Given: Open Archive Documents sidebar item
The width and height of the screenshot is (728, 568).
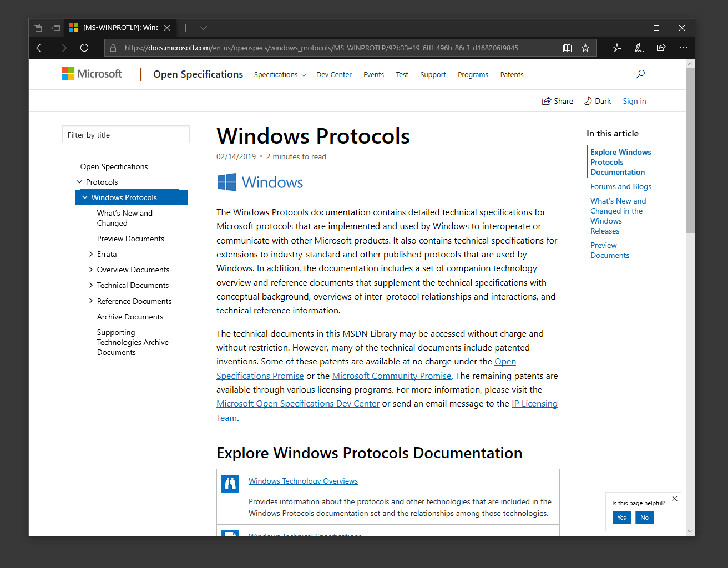Looking at the screenshot, I should (130, 317).
